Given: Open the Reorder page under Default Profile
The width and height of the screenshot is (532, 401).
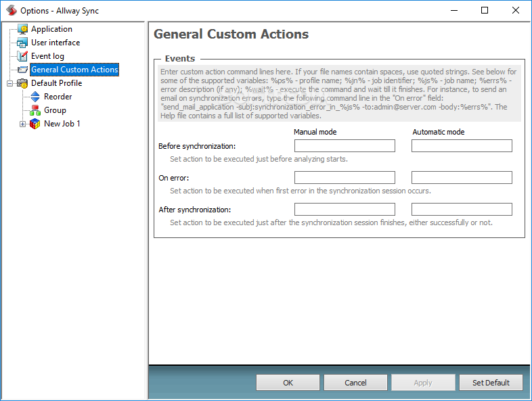Looking at the screenshot, I should click(x=58, y=97).
